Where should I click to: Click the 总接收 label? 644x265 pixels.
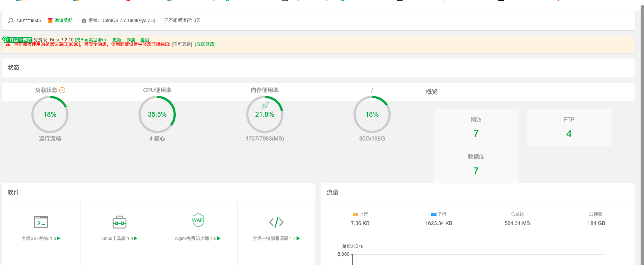pyautogui.click(x=596, y=214)
